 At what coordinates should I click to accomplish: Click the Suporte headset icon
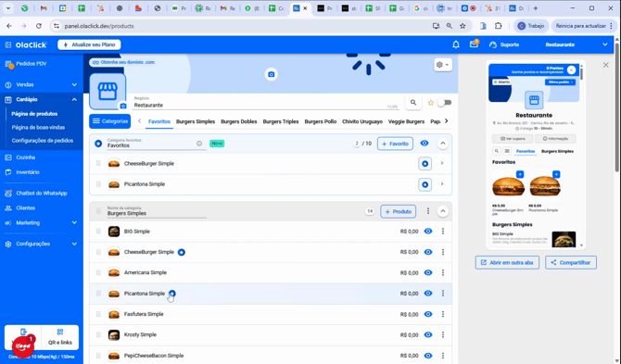493,44
